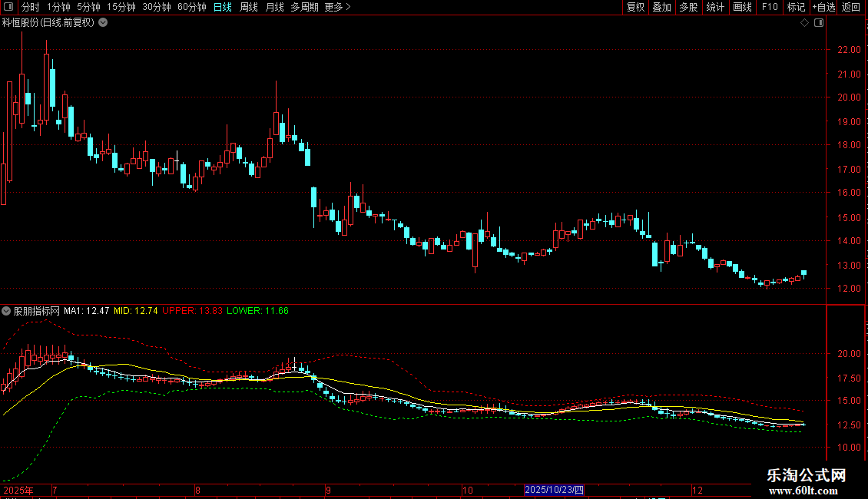The image size is (868, 499).
Task: Select the 60分钟 period
Action: click(192, 7)
